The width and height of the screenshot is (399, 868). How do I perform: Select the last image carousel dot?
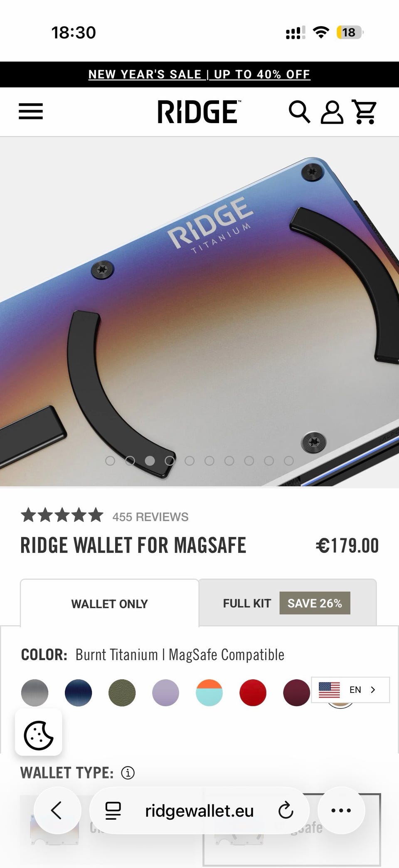click(x=289, y=461)
